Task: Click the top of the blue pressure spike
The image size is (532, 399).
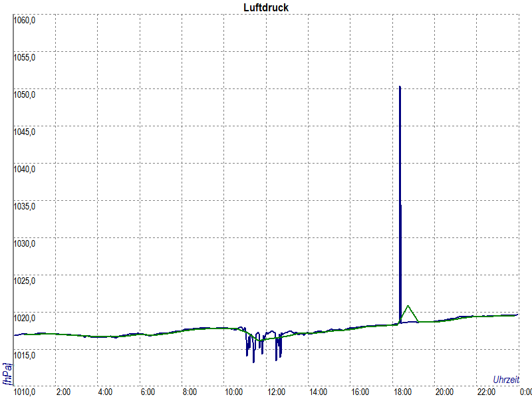Action: pos(400,87)
